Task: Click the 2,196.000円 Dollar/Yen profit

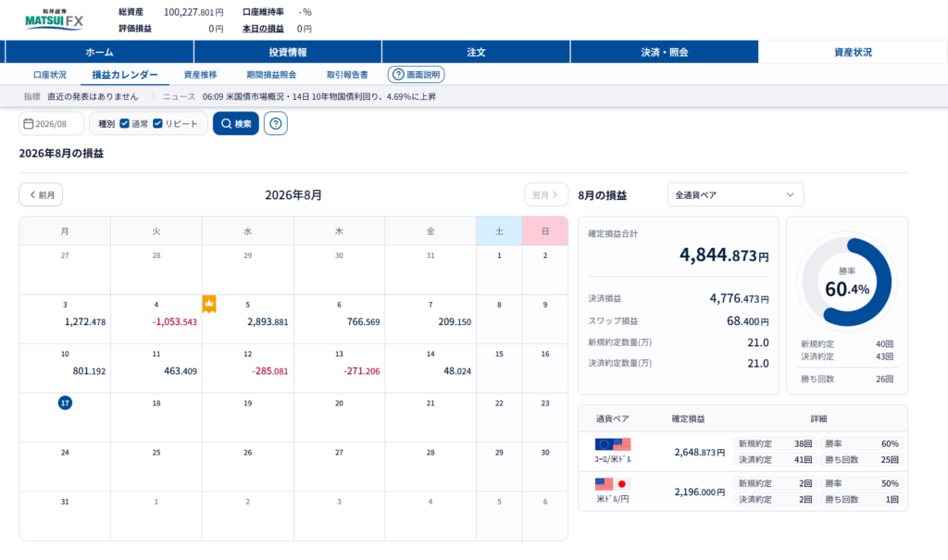Action: tap(700, 492)
